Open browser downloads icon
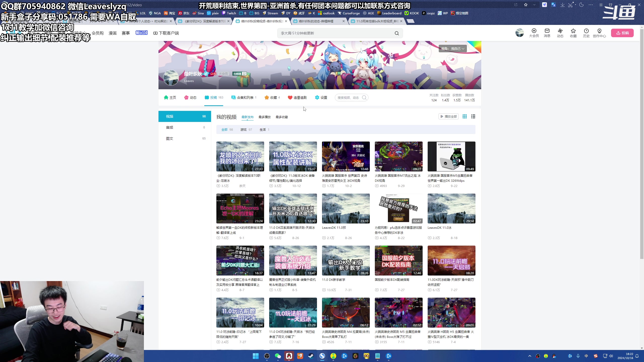The height and width of the screenshot is (362, 644). click(x=562, y=5)
